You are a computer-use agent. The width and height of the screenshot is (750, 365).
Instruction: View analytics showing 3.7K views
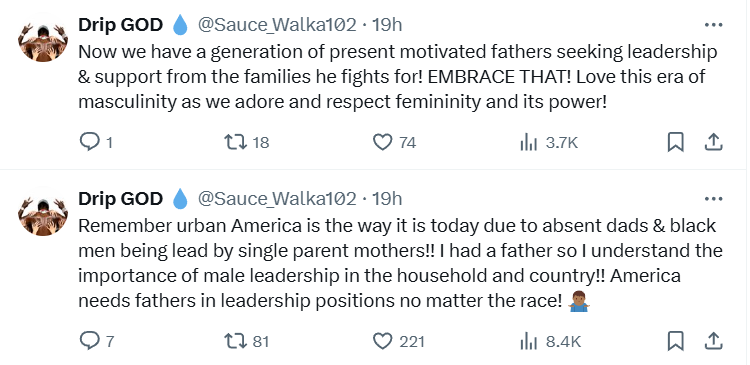pos(549,143)
